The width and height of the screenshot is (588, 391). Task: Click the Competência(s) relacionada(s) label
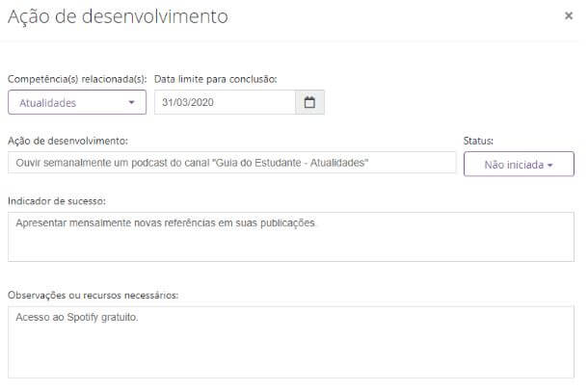point(77,79)
